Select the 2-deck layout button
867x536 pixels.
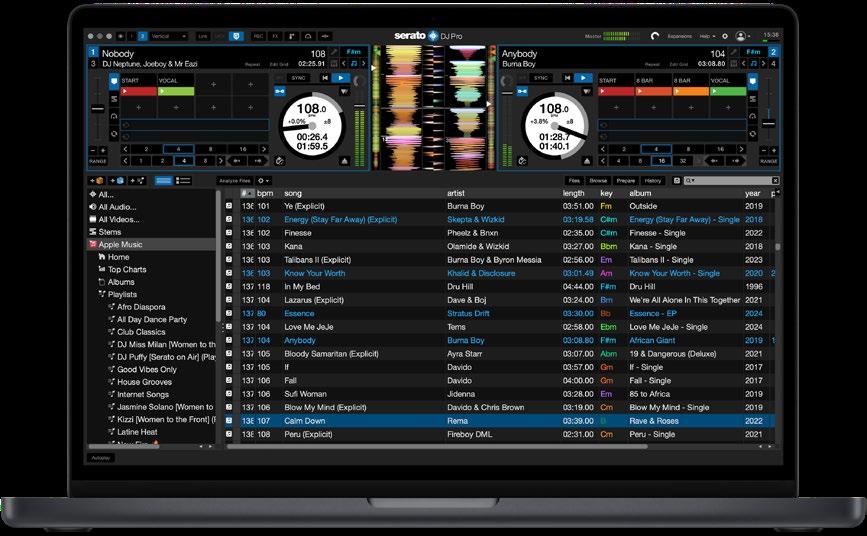[x=142, y=36]
